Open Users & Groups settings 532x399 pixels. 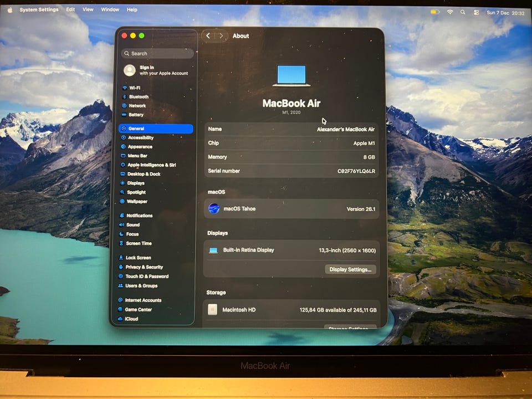pos(137,286)
